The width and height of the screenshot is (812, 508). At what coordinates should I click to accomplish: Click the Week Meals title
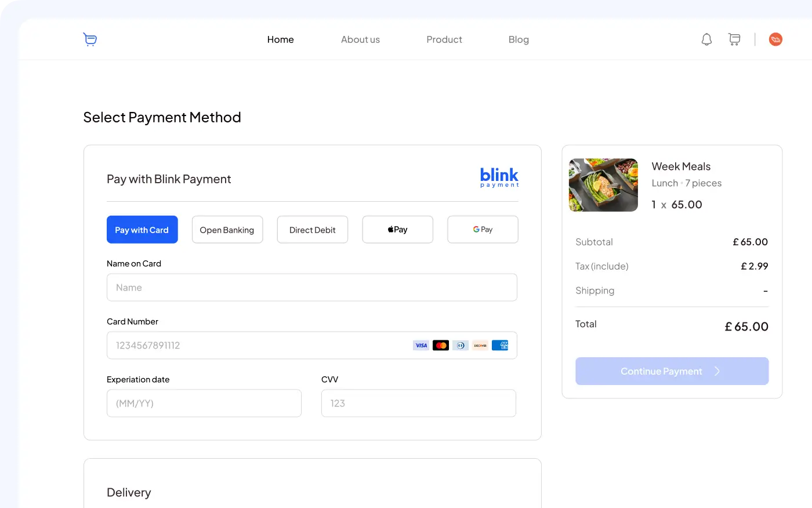pyautogui.click(x=681, y=166)
